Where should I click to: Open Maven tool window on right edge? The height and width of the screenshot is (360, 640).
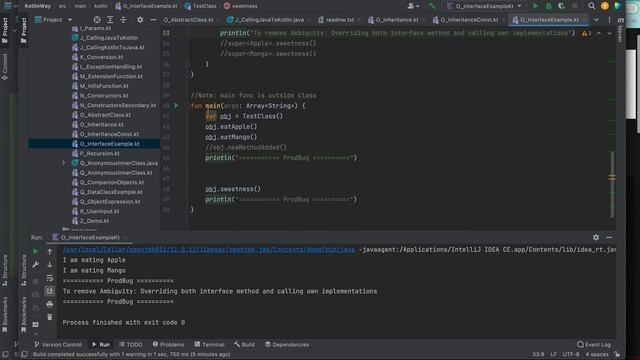click(x=620, y=31)
